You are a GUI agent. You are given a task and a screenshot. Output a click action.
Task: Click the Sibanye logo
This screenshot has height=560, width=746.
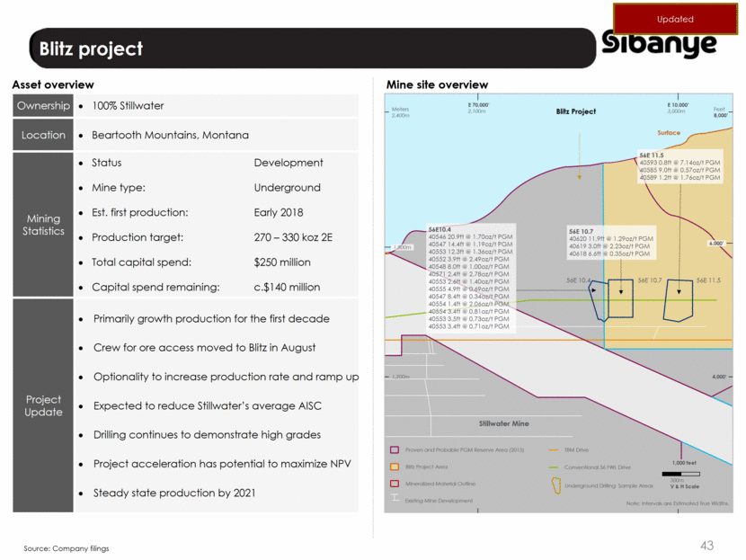[x=660, y=47]
